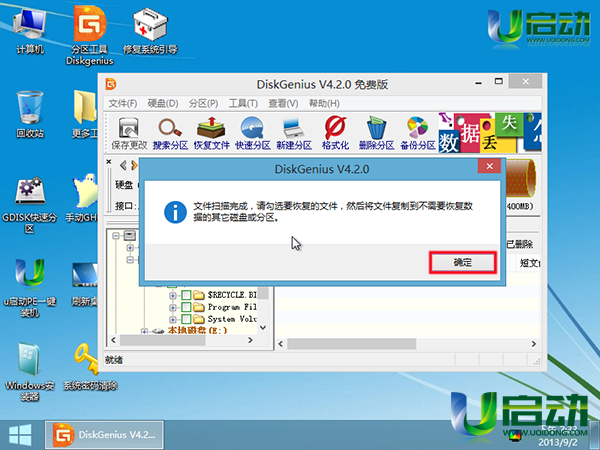The image size is (600, 450).
Task: Open the 查看(V) menu
Action: [283, 103]
